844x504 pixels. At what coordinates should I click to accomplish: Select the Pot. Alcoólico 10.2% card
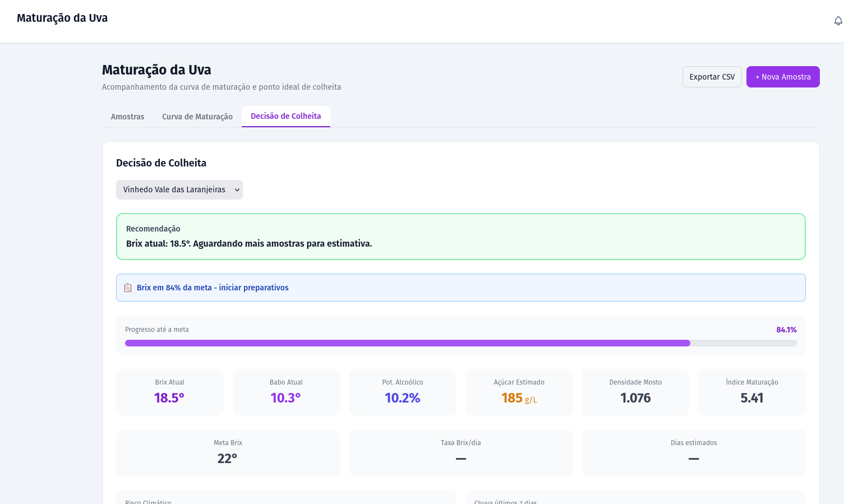coord(402,392)
